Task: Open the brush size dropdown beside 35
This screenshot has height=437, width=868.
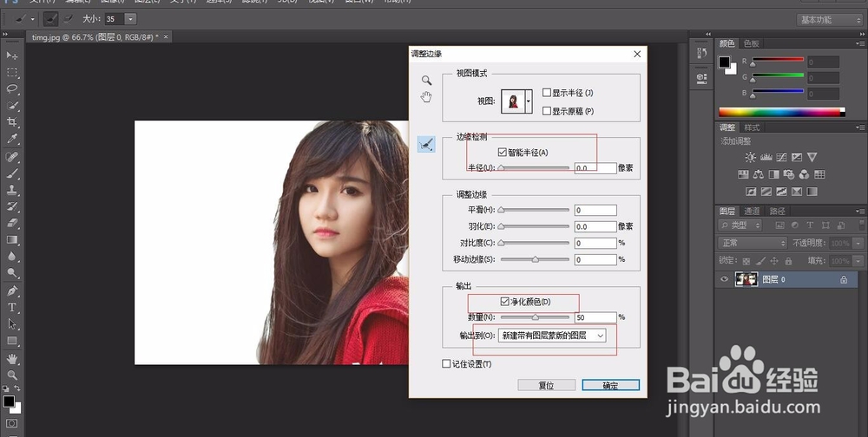Action: pyautogui.click(x=131, y=19)
